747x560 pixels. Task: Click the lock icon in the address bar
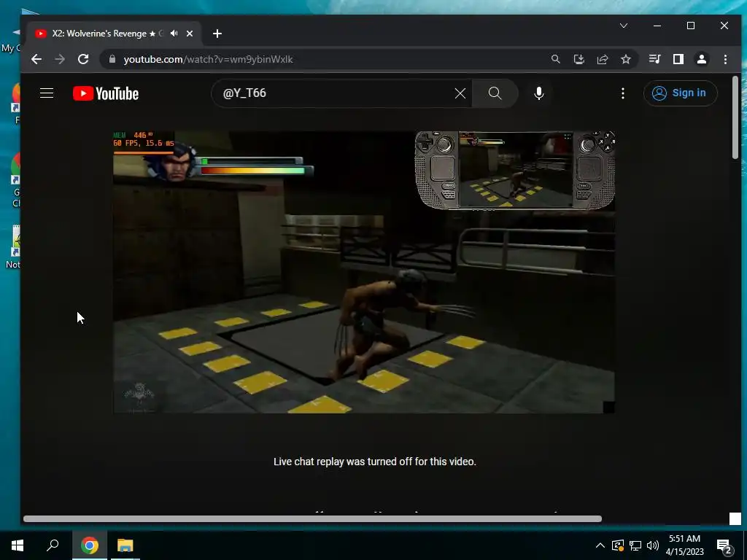[x=112, y=59]
